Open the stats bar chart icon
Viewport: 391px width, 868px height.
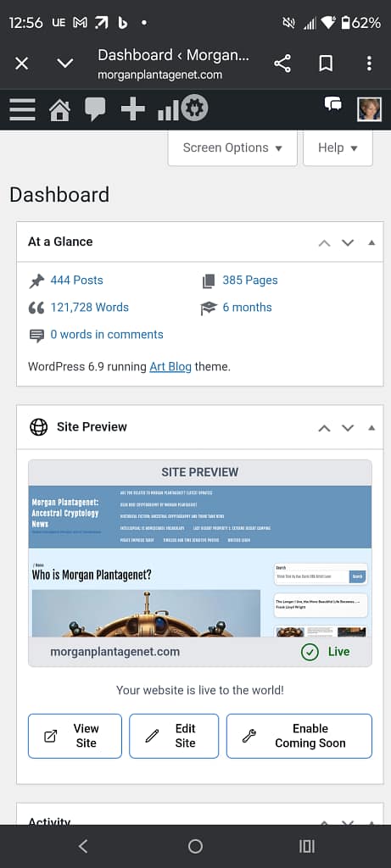coord(168,109)
